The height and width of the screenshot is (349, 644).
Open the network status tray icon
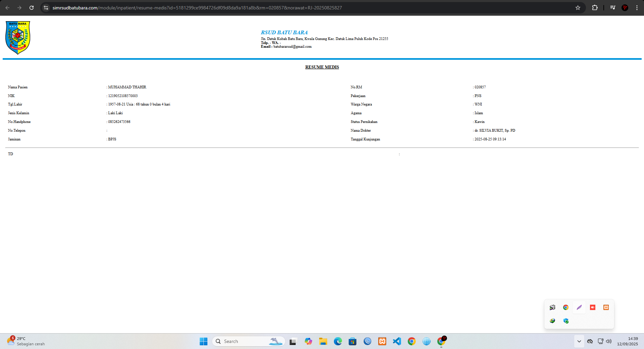[x=600, y=341]
